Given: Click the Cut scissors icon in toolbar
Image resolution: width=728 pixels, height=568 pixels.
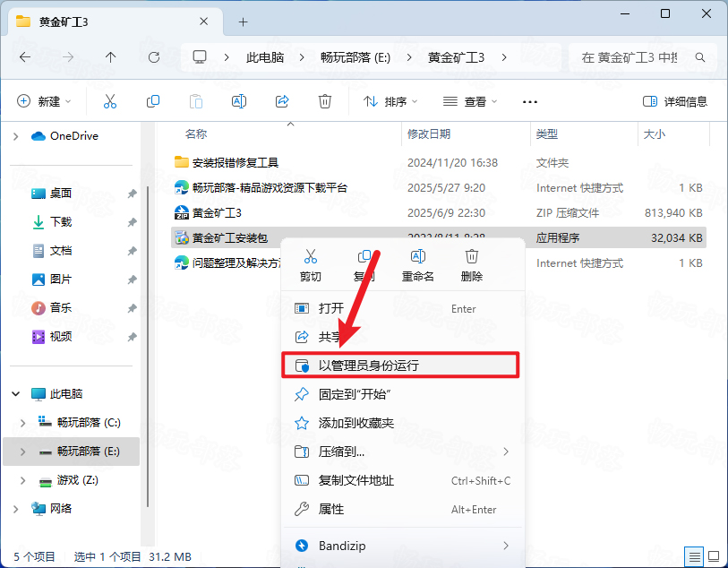Looking at the screenshot, I should click(x=110, y=101).
